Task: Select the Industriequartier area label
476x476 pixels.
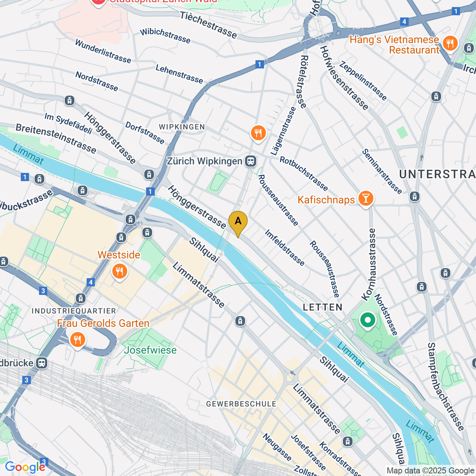Action: pyautogui.click(x=74, y=311)
